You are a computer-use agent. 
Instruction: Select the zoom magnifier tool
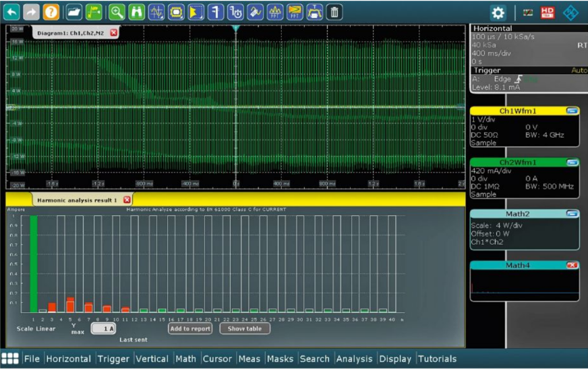117,11
